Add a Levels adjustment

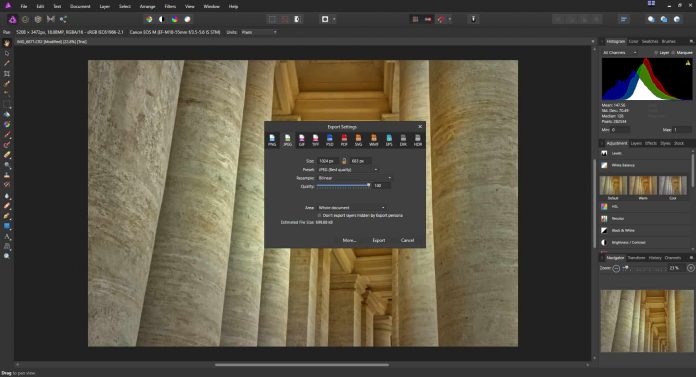click(x=645, y=153)
